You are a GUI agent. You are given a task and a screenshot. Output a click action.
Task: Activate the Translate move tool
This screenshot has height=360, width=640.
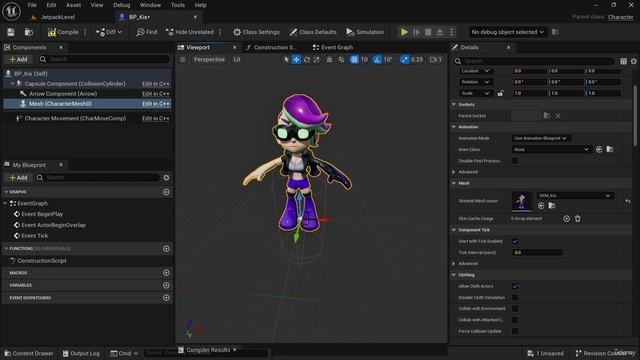pyautogui.click(x=296, y=60)
